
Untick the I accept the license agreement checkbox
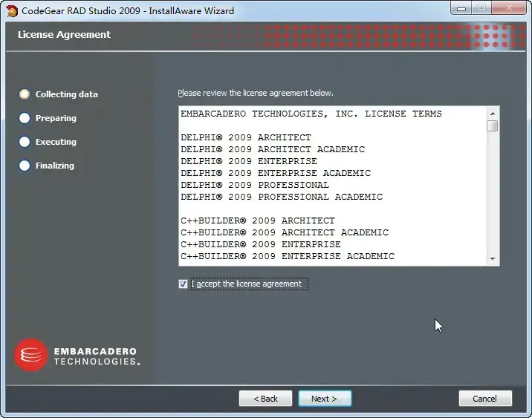[x=183, y=284]
